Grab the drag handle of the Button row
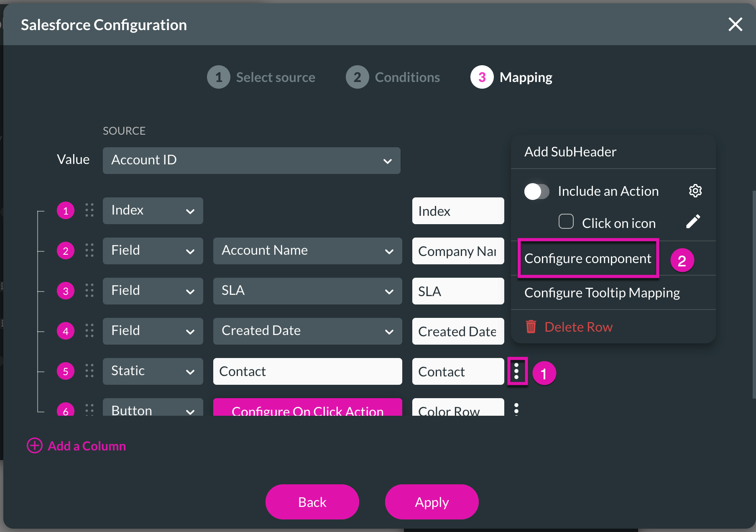This screenshot has width=756, height=532. [89, 409]
